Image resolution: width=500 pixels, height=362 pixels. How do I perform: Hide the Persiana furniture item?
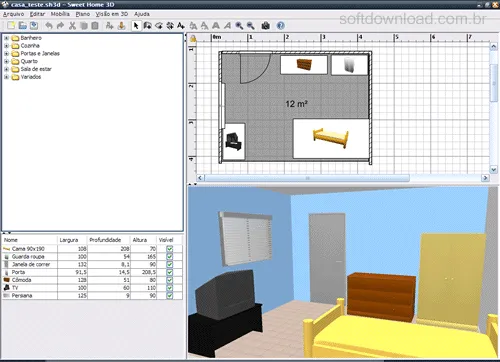[x=170, y=296]
